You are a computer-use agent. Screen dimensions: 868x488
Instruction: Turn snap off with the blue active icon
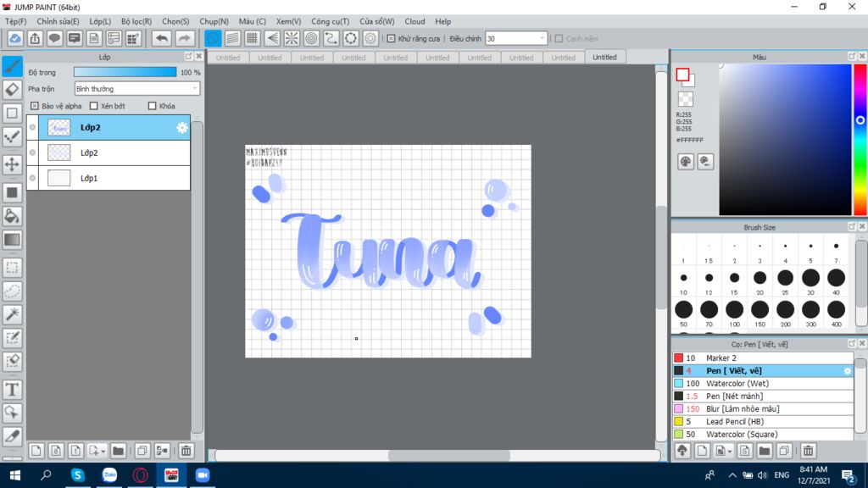pos(213,38)
